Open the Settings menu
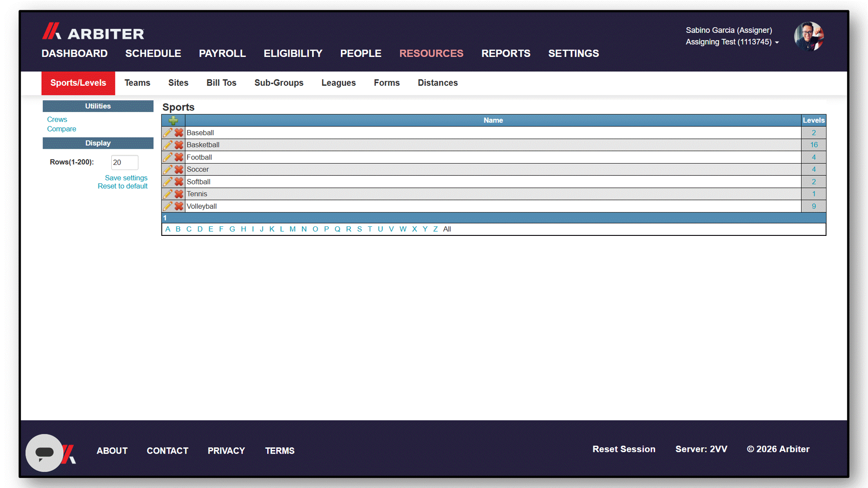868x488 pixels. tap(574, 53)
